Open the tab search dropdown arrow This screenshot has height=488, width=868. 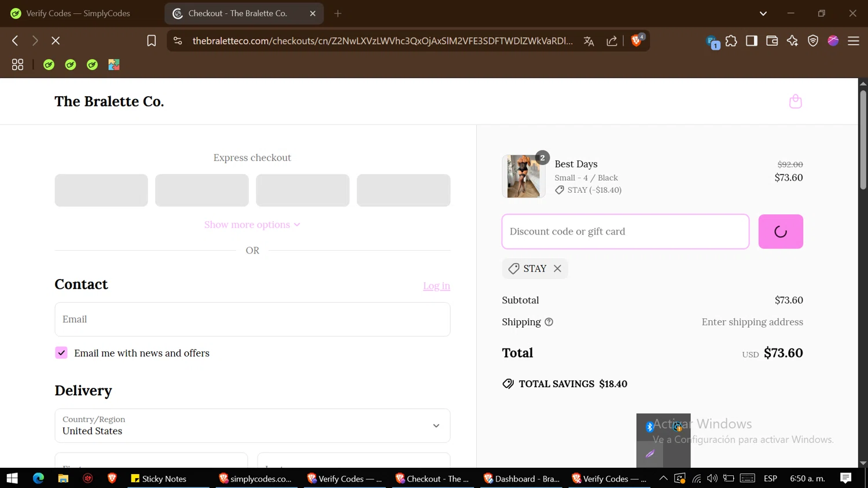click(x=763, y=13)
